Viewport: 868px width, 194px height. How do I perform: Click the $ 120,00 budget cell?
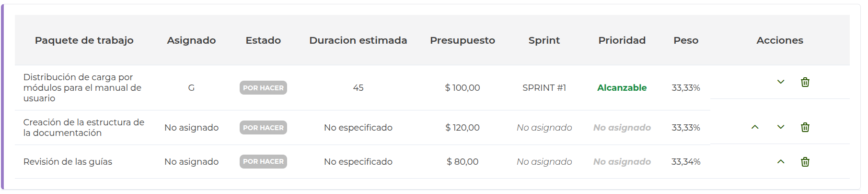(x=462, y=128)
